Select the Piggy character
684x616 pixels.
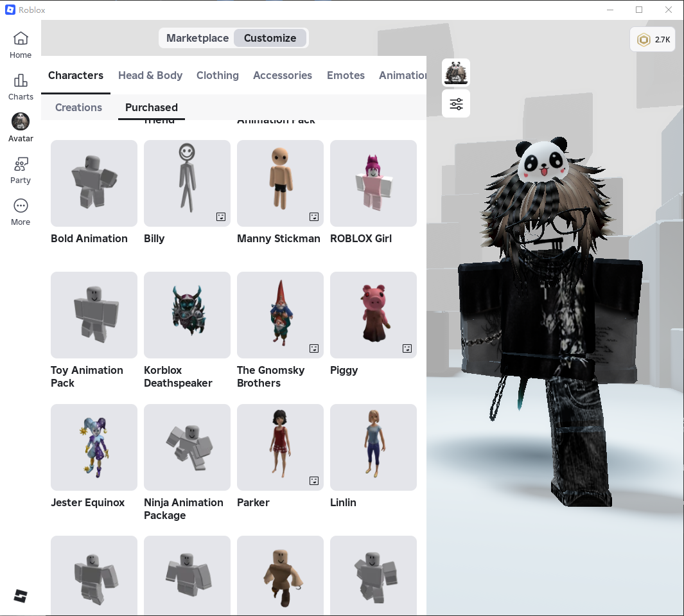373,315
